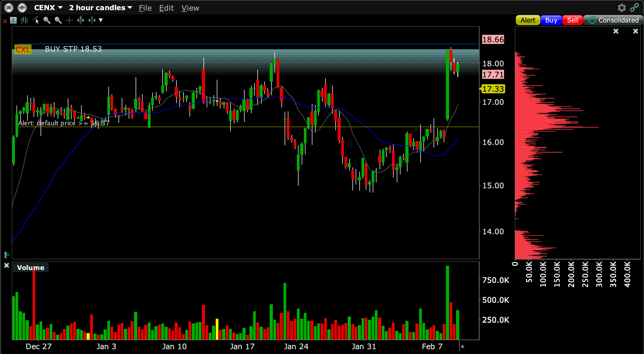Click the bar chart type icon
644x354 pixels.
(x=25, y=20)
